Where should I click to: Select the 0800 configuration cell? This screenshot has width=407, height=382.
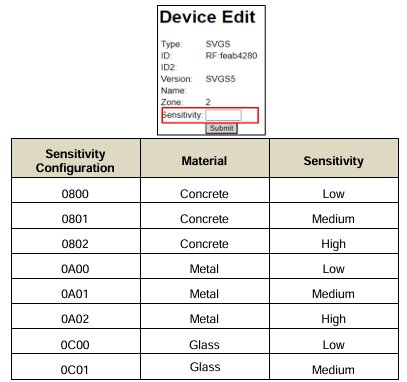[x=76, y=190]
